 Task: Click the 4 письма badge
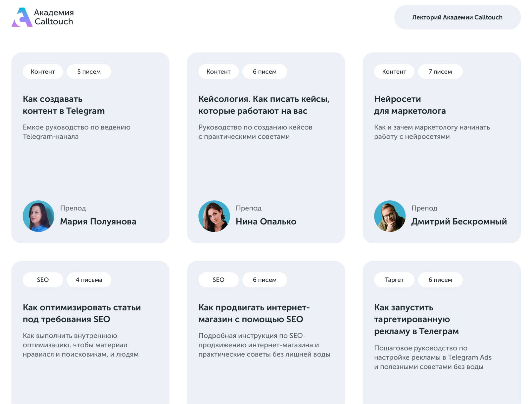point(89,280)
